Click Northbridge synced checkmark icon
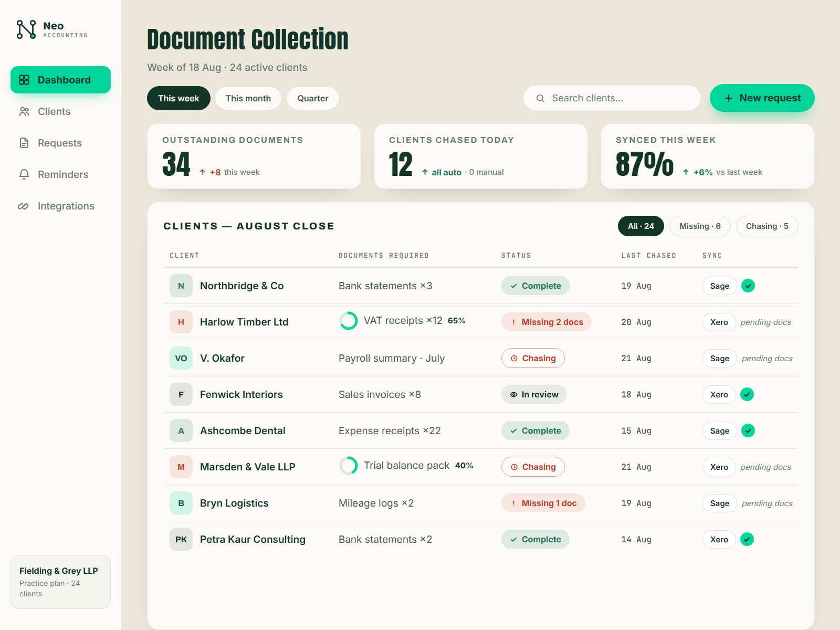 pos(748,286)
